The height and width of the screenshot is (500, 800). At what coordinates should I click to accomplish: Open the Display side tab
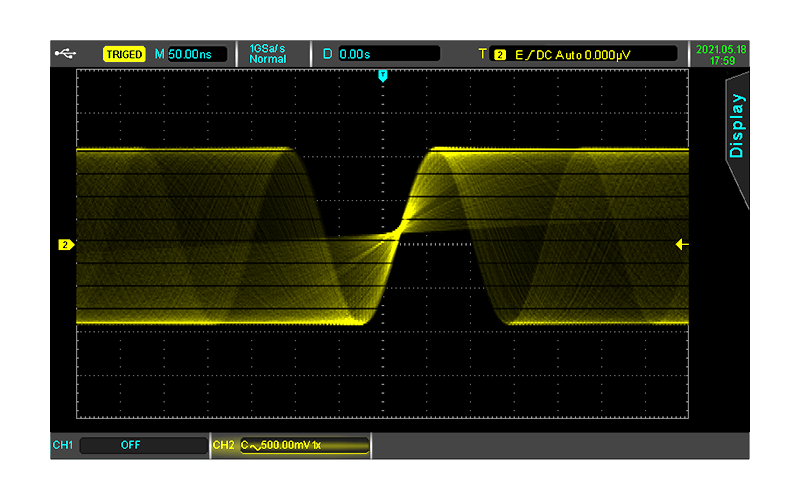coord(737,126)
